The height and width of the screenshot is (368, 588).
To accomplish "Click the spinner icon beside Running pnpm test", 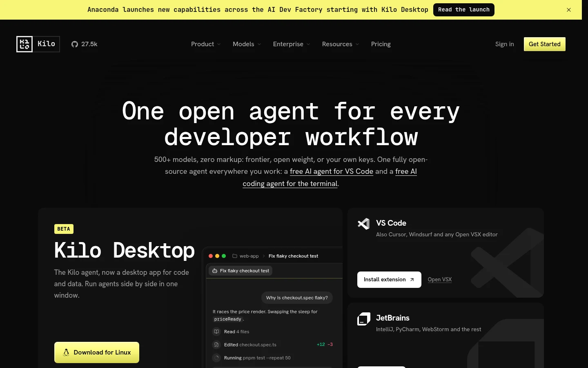I will [x=216, y=358].
